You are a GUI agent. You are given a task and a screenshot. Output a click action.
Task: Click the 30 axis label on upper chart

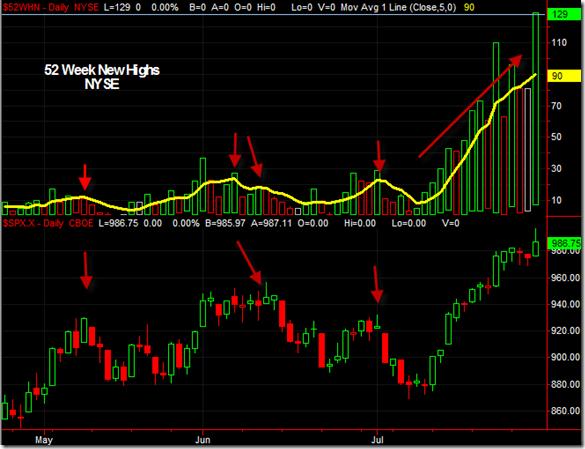[x=556, y=169]
